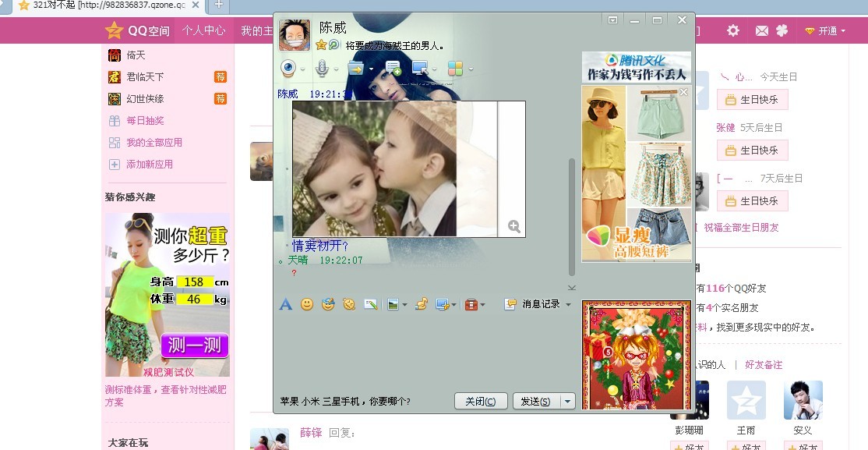868x450 pixels.
Task: Open the colorful apps grid icon
Action: point(455,68)
